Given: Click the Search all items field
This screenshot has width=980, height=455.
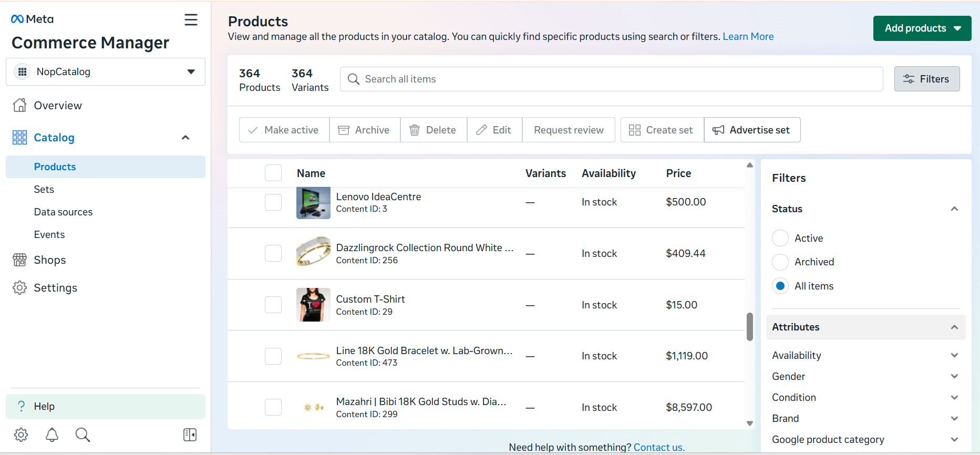Looking at the screenshot, I should pyautogui.click(x=611, y=79).
